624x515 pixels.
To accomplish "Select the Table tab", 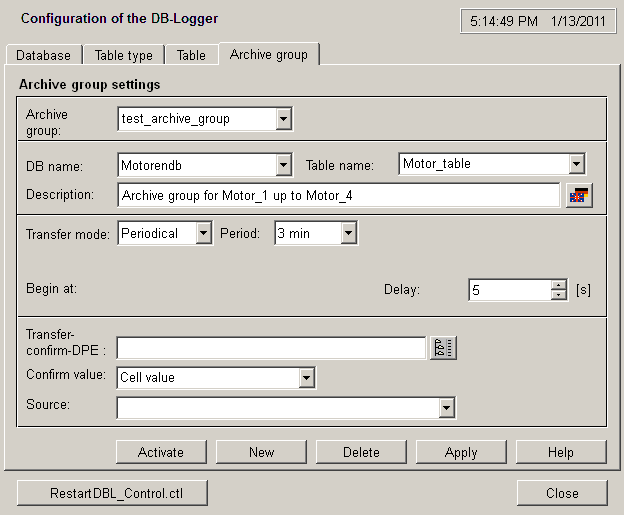I will [191, 55].
